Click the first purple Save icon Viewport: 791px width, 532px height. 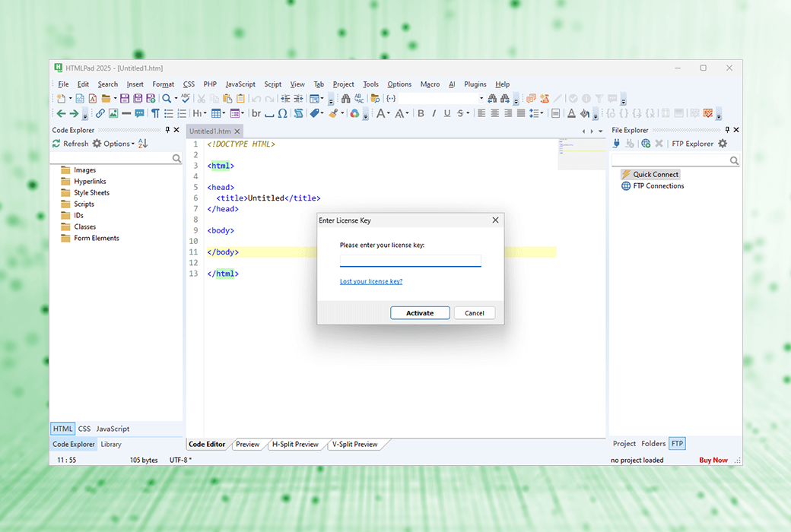tap(125, 98)
